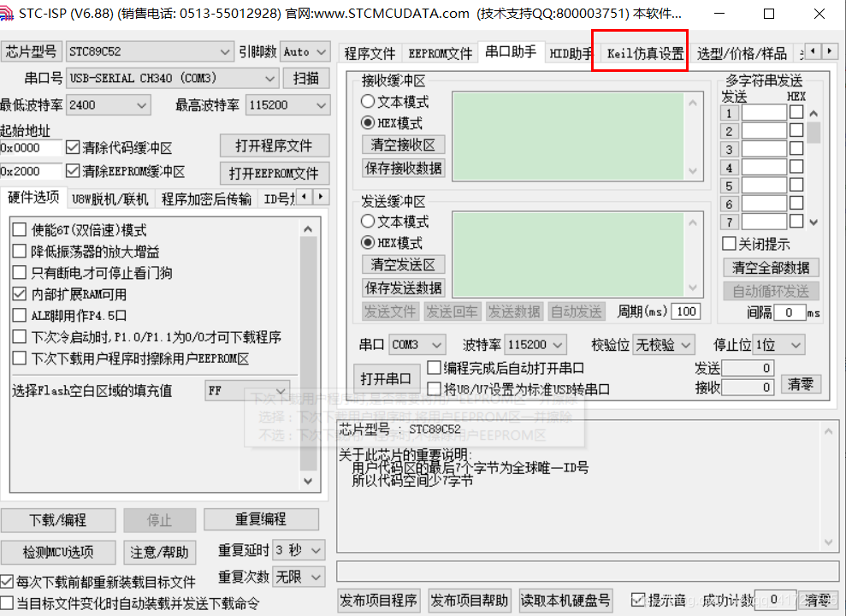846x616 pixels.
Task: Open Keil仿真设置 tab
Action: [645, 53]
